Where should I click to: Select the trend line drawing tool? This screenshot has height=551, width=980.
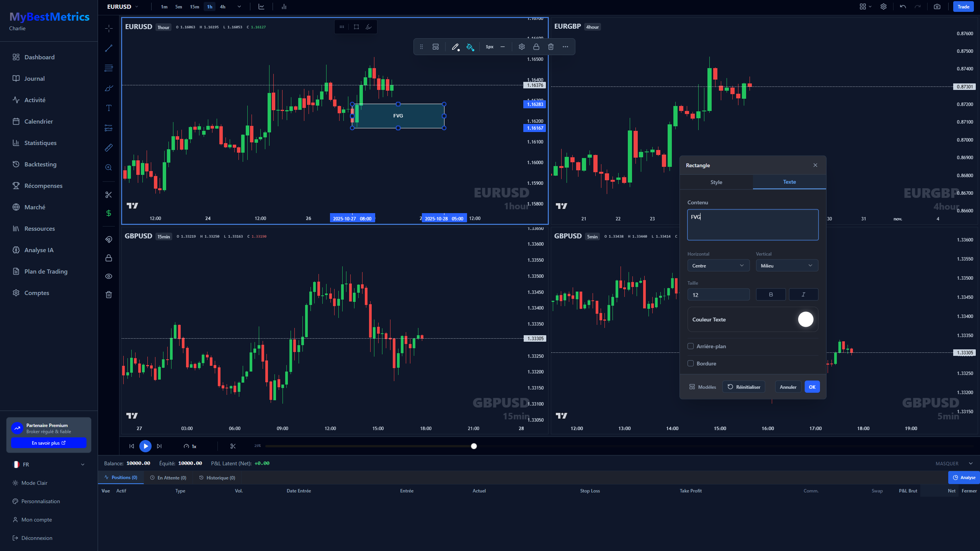[x=109, y=48]
